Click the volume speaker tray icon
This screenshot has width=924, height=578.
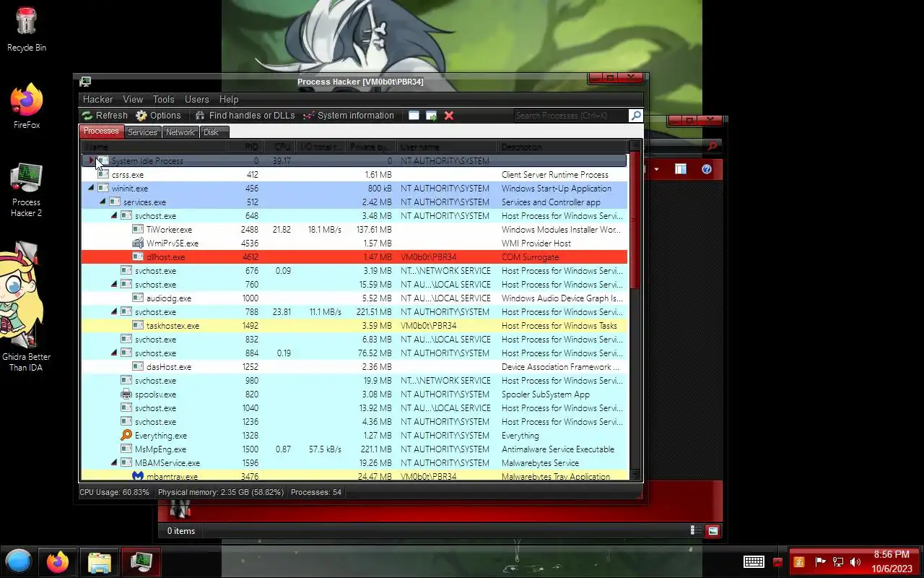(855, 562)
